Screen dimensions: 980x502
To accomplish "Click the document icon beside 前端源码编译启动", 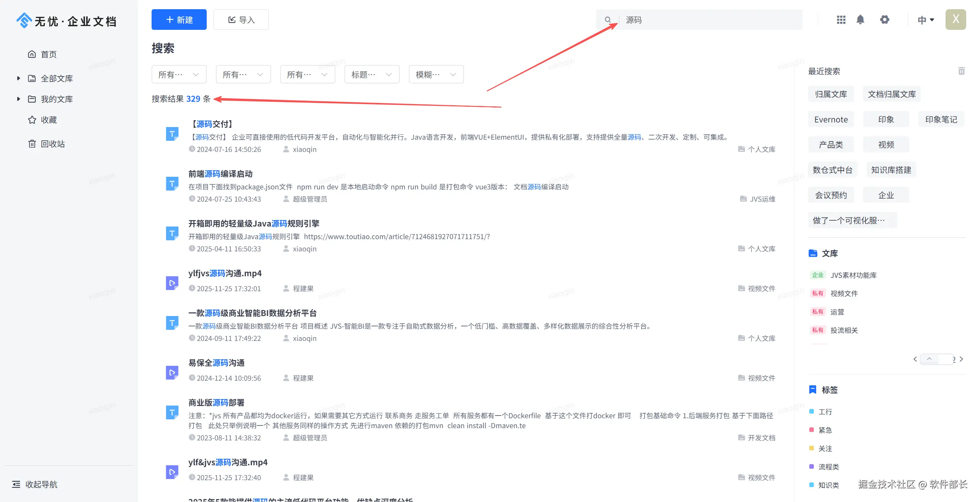I will (172, 184).
